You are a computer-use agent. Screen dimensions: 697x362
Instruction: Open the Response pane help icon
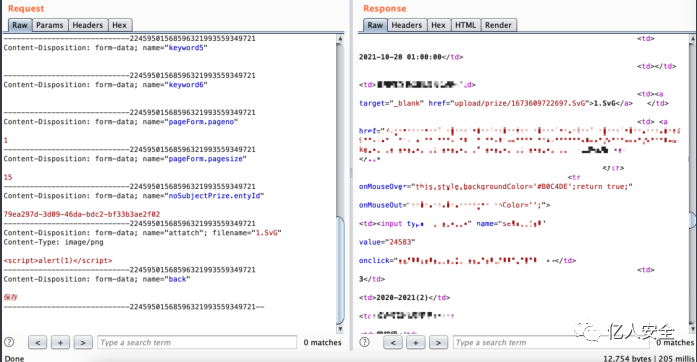[x=365, y=342]
